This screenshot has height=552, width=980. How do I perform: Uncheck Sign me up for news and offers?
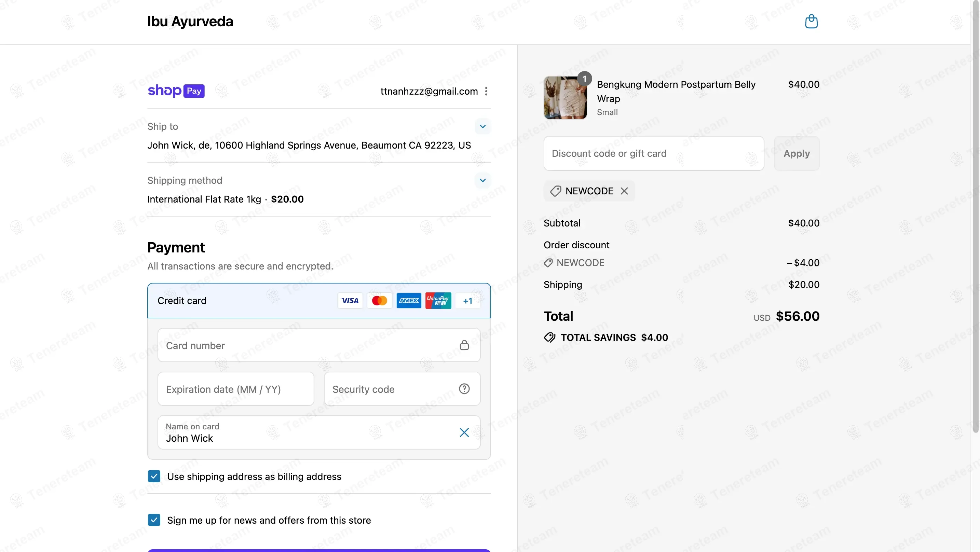point(154,520)
